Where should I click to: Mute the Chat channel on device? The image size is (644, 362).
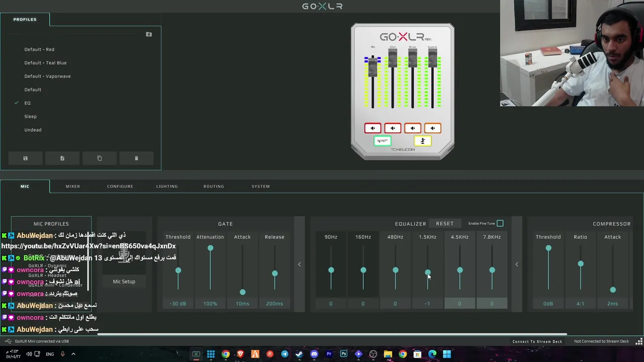click(392, 128)
